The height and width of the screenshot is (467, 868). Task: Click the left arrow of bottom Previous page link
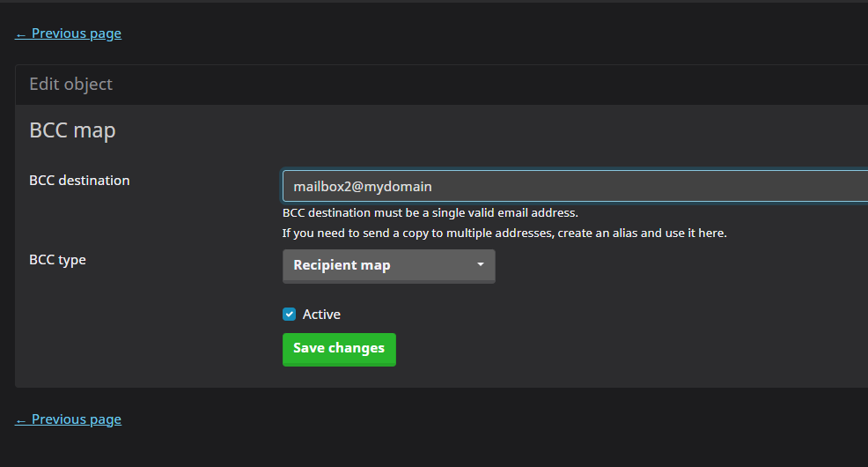pyautogui.click(x=21, y=419)
